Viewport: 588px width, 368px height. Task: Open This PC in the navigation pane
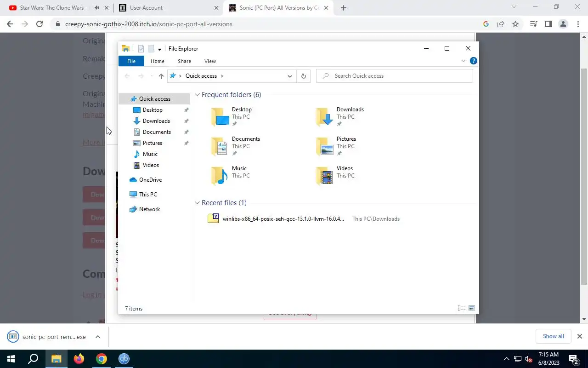tap(148, 195)
